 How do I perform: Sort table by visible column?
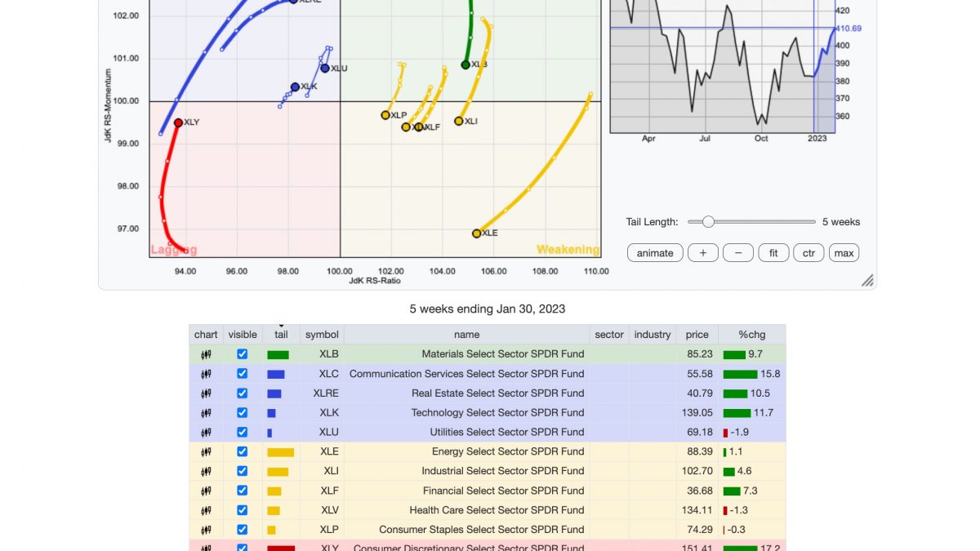[x=243, y=335]
